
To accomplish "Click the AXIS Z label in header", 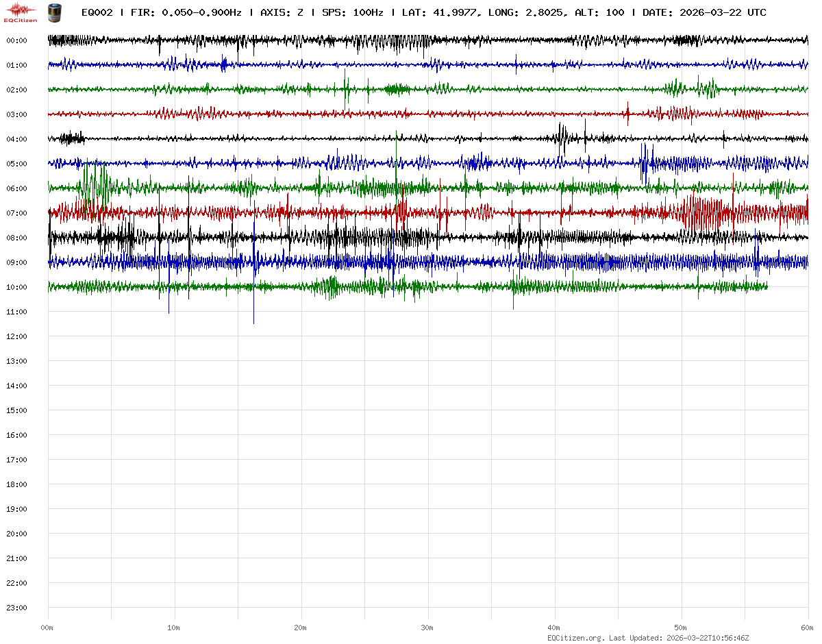I will [282, 12].
